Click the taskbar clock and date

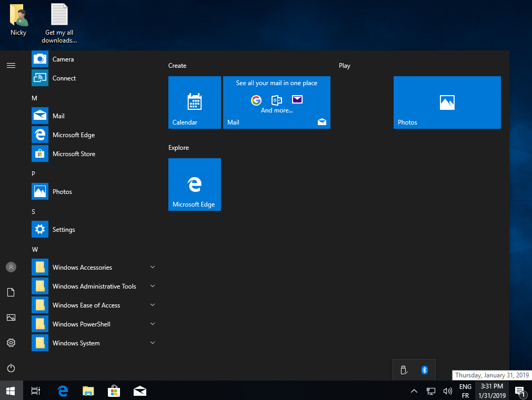(x=492, y=391)
